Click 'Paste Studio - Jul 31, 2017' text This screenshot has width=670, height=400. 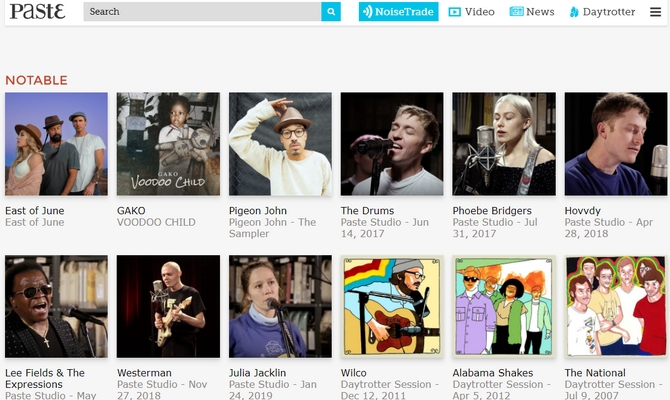tap(495, 228)
